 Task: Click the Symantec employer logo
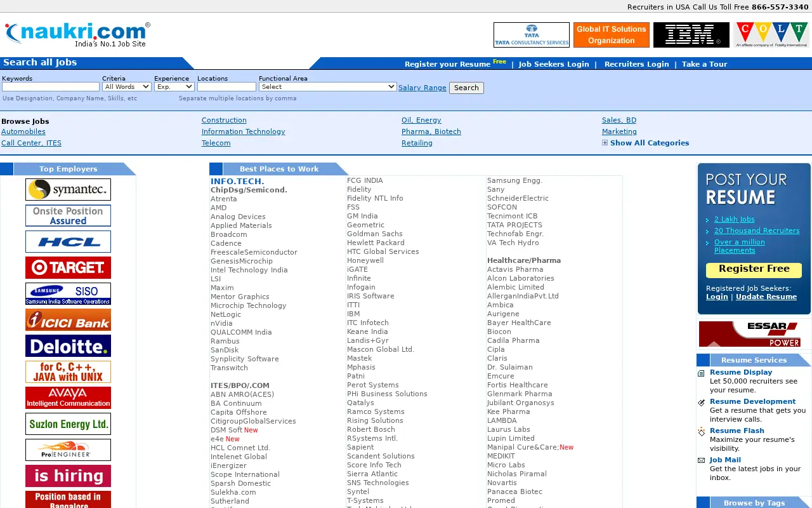click(x=68, y=189)
